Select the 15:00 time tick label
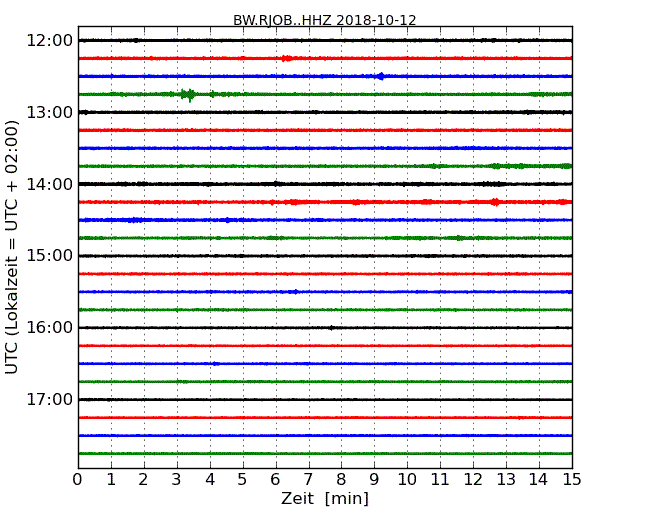The height and width of the screenshot is (520, 650). pyautogui.click(x=50, y=256)
